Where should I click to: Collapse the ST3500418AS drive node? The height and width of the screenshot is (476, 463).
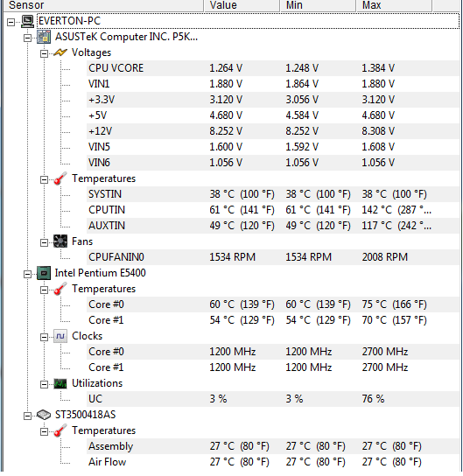point(27,416)
